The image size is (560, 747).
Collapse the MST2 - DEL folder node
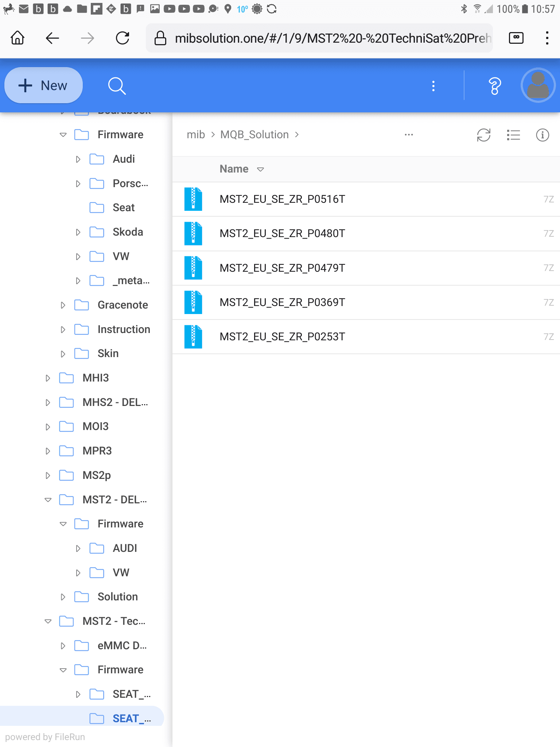click(x=48, y=500)
